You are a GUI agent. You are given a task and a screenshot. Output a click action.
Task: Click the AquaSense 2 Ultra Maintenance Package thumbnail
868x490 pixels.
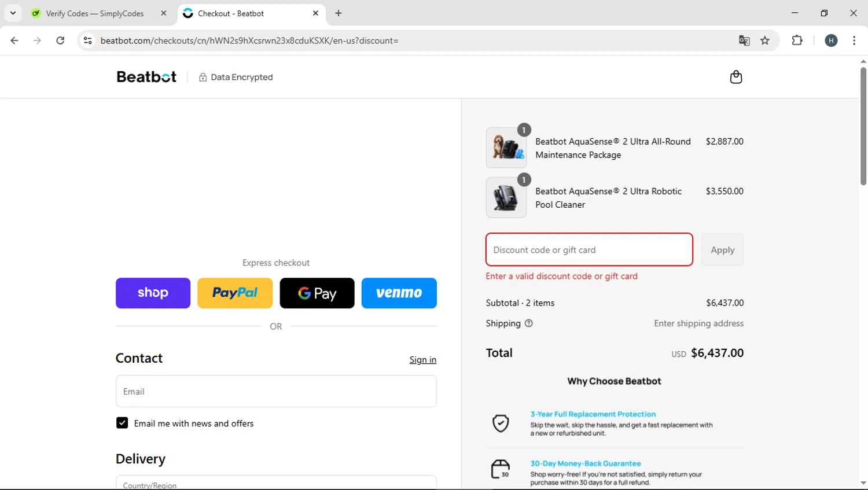506,148
